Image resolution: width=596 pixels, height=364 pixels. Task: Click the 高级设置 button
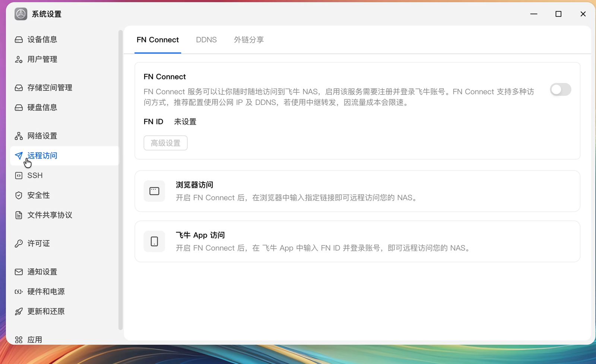click(x=165, y=143)
